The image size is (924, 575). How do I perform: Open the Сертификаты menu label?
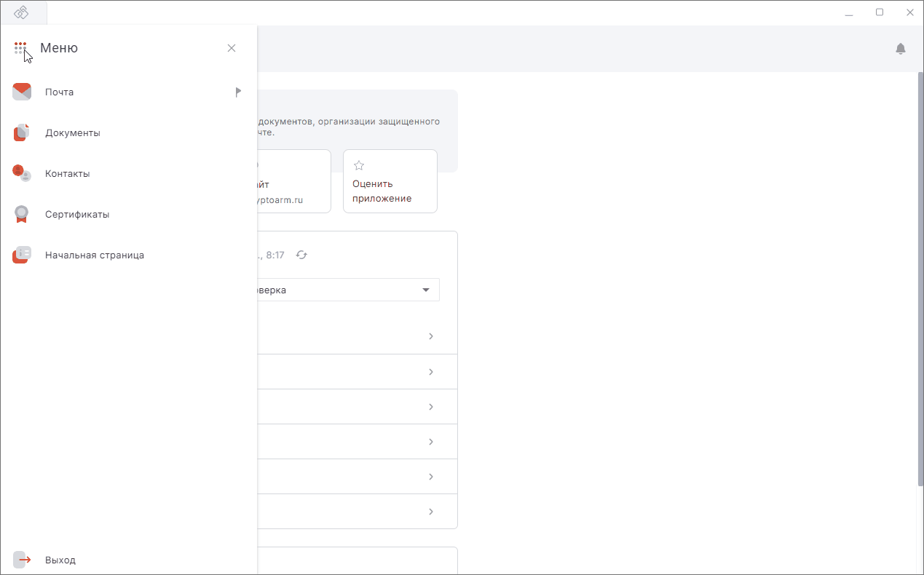[x=77, y=215]
